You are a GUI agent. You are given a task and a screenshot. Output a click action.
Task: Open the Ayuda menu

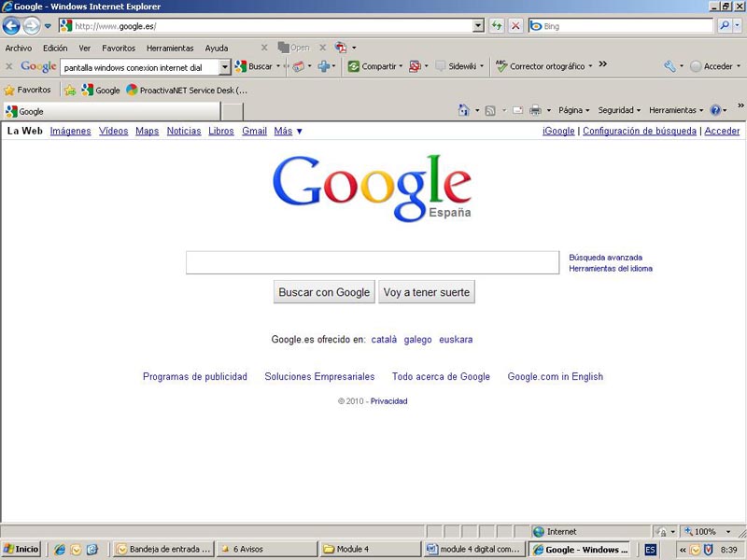point(217,49)
